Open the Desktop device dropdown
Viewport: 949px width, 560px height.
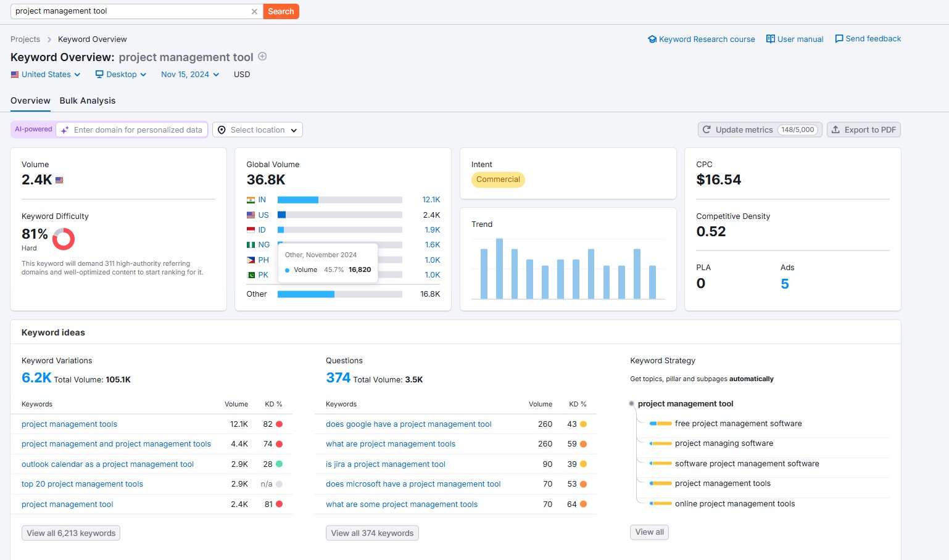pyautogui.click(x=121, y=75)
